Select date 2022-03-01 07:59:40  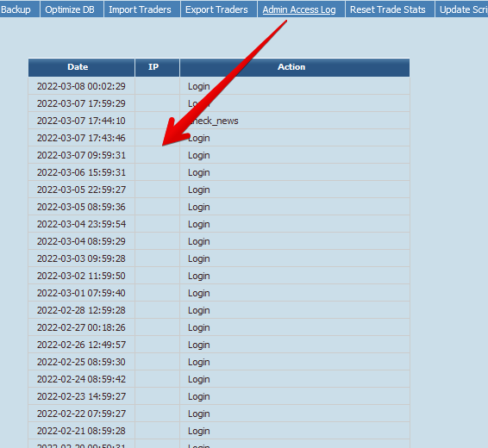pos(81,293)
